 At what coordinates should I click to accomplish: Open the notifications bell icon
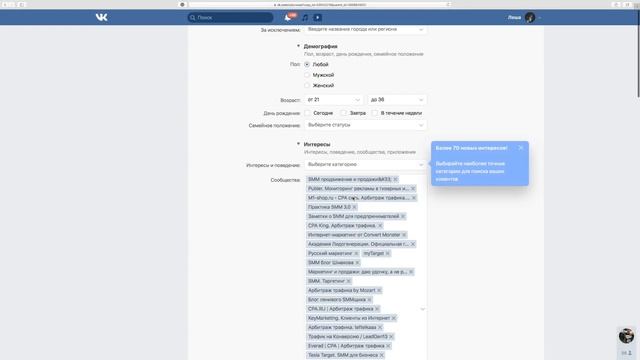click(x=287, y=18)
